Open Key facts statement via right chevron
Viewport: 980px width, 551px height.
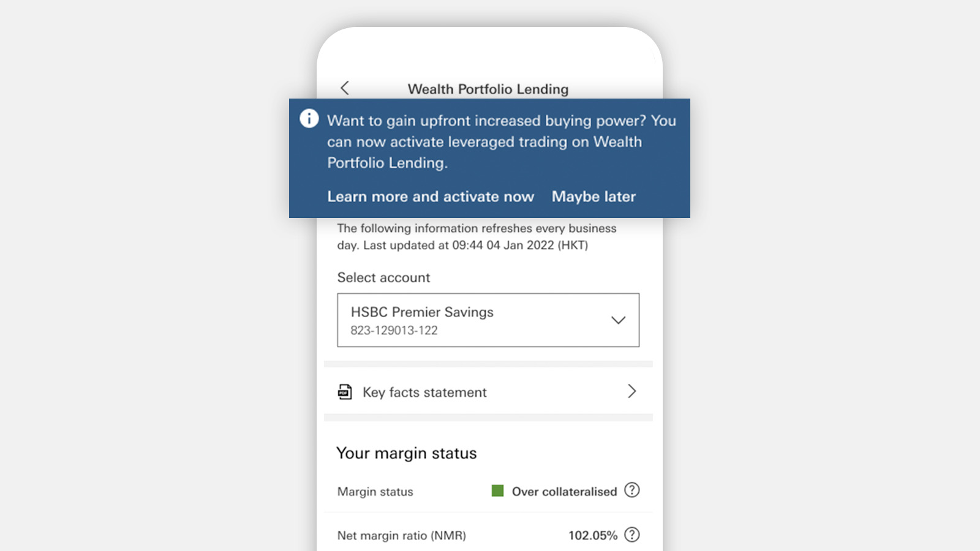[x=631, y=392]
